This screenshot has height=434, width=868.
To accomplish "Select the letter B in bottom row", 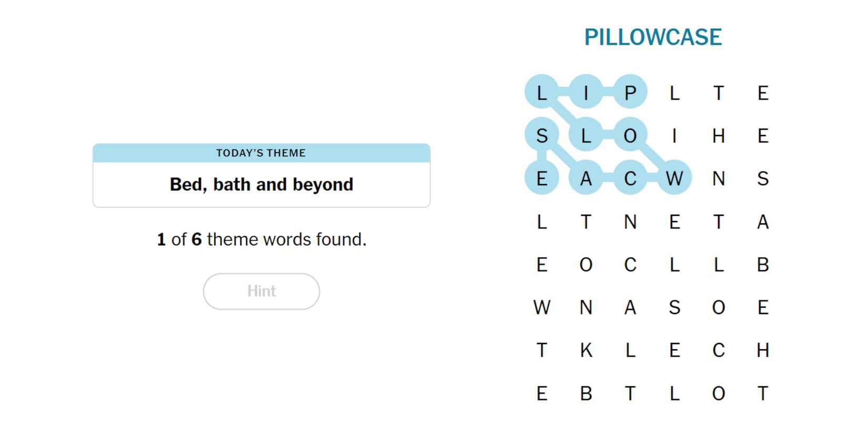I will click(586, 393).
